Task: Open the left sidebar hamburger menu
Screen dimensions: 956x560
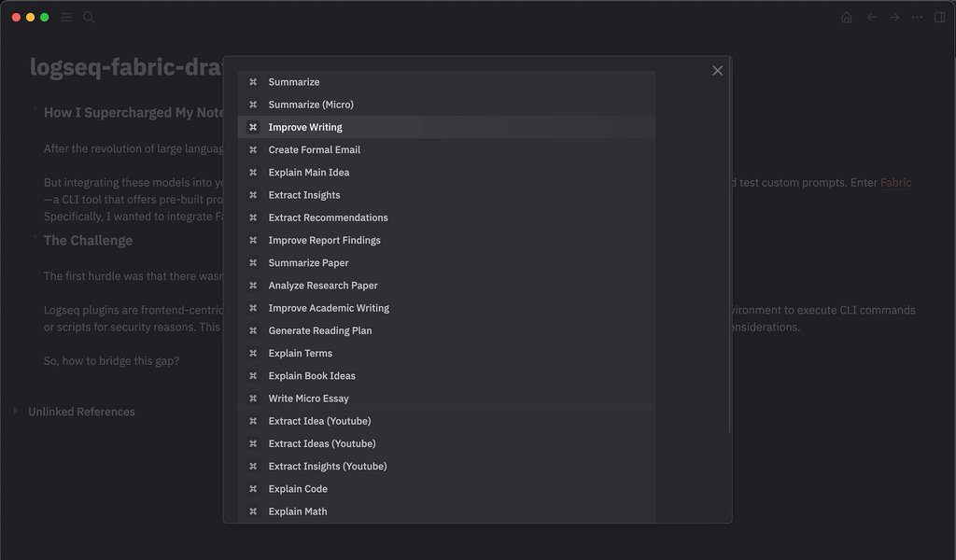Action: (x=66, y=17)
